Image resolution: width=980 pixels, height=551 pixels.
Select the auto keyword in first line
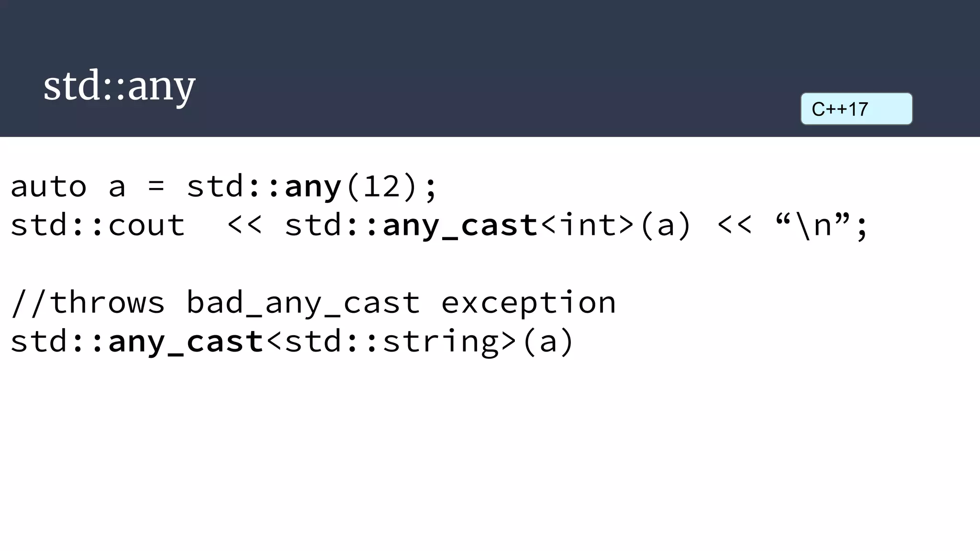(48, 187)
